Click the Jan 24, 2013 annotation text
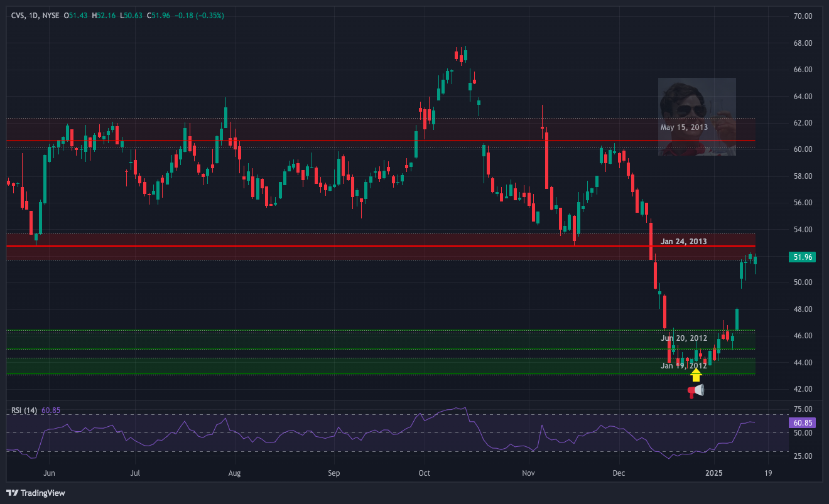 pos(684,241)
